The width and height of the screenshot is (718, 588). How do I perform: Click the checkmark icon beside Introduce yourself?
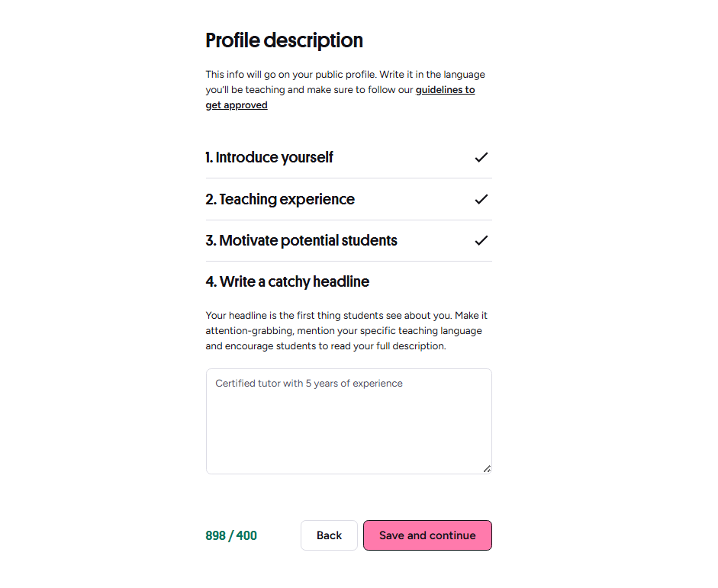(481, 157)
